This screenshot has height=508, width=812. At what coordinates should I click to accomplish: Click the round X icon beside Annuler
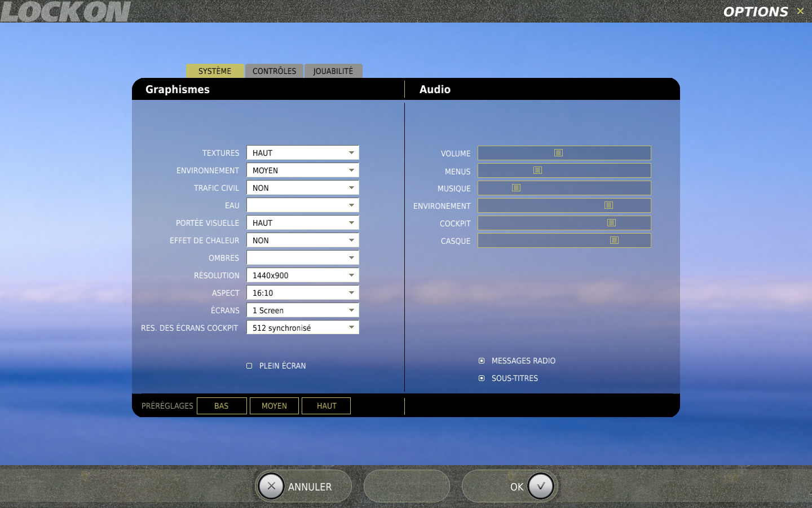(x=271, y=486)
